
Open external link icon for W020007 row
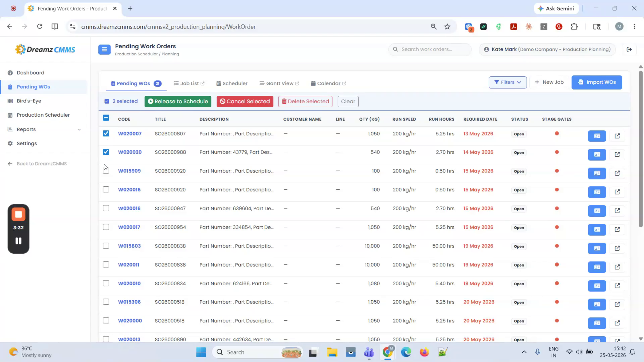click(x=617, y=136)
